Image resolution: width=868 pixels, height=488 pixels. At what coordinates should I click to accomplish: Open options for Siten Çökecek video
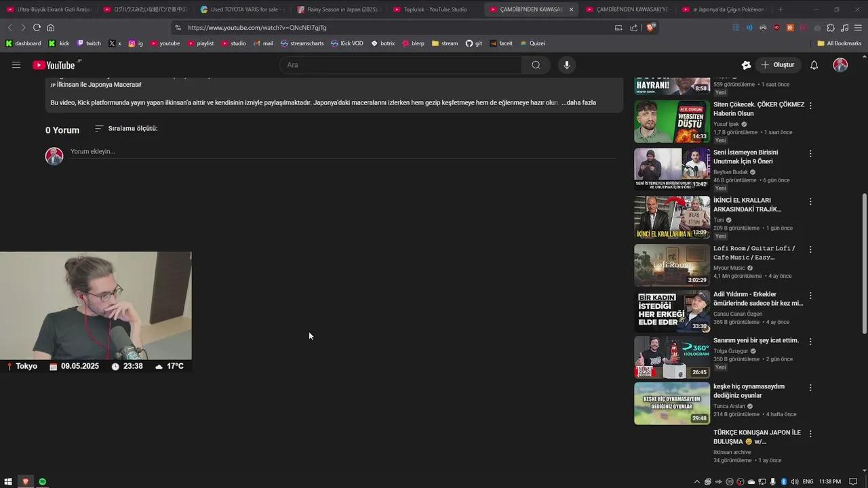pos(810,106)
